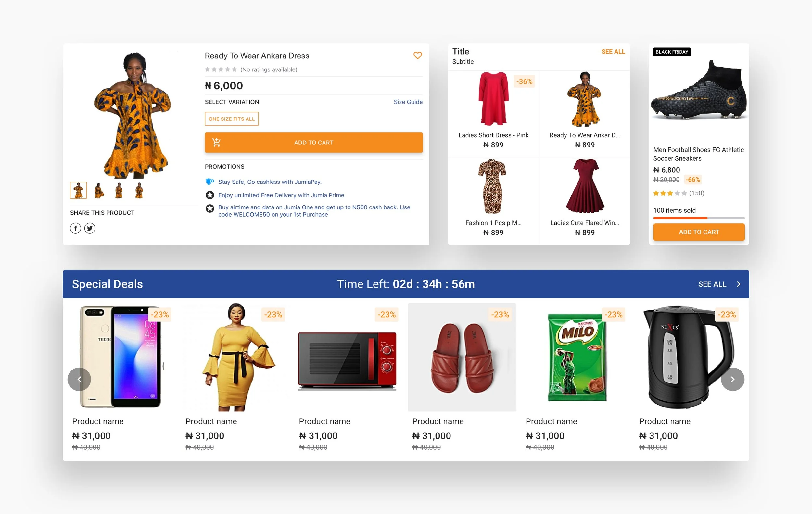The height and width of the screenshot is (514, 812).
Task: Advance Special Deals carousel with next arrow
Action: [x=732, y=379]
